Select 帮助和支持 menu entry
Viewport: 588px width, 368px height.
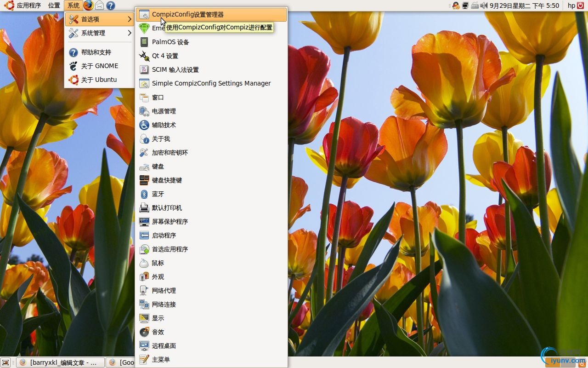pyautogui.click(x=99, y=52)
